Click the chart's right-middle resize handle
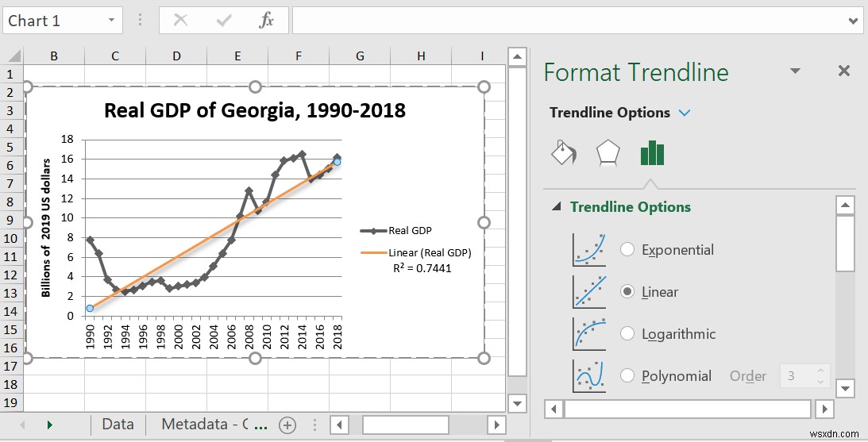 [x=484, y=222]
